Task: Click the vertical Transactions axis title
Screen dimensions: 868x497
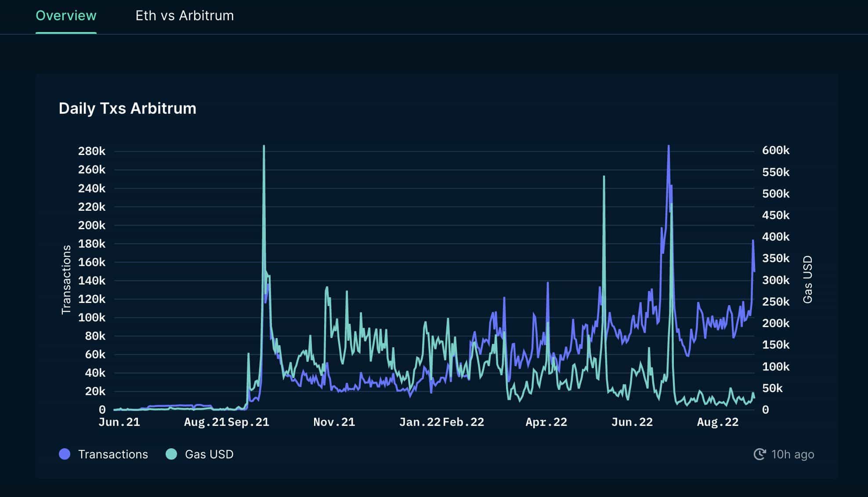Action: tap(66, 280)
